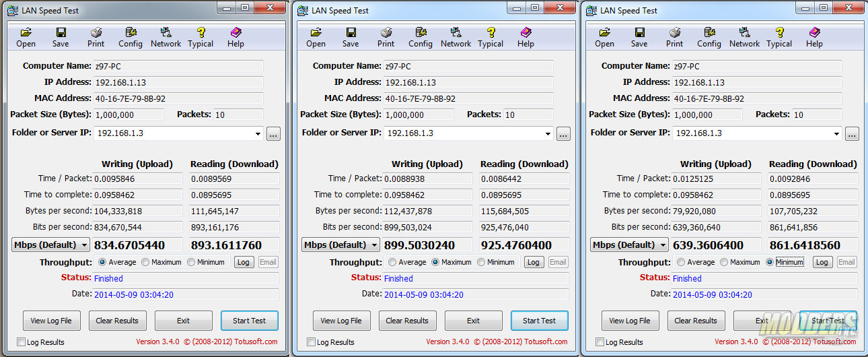
Task: Open Network in middle window toolbar
Action: pyautogui.click(x=456, y=37)
